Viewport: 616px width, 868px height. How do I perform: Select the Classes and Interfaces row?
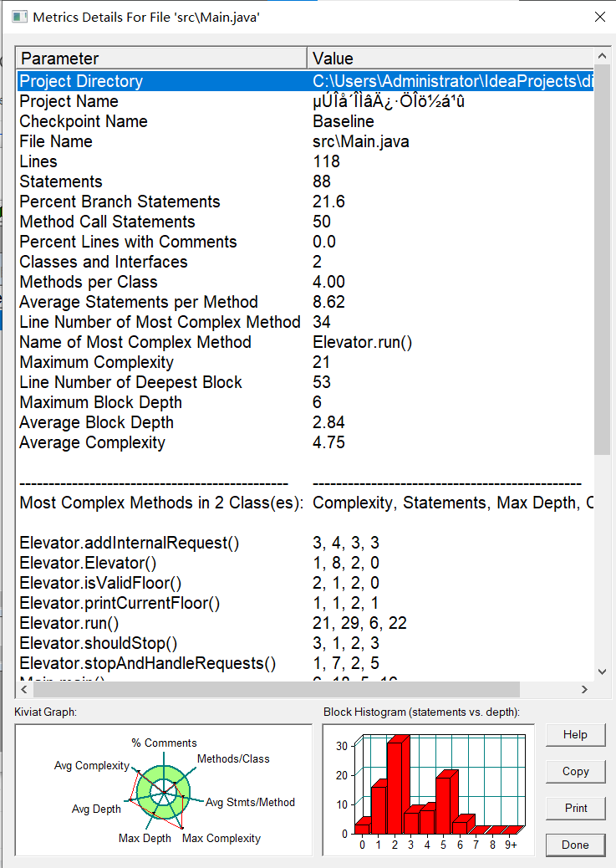305,261
